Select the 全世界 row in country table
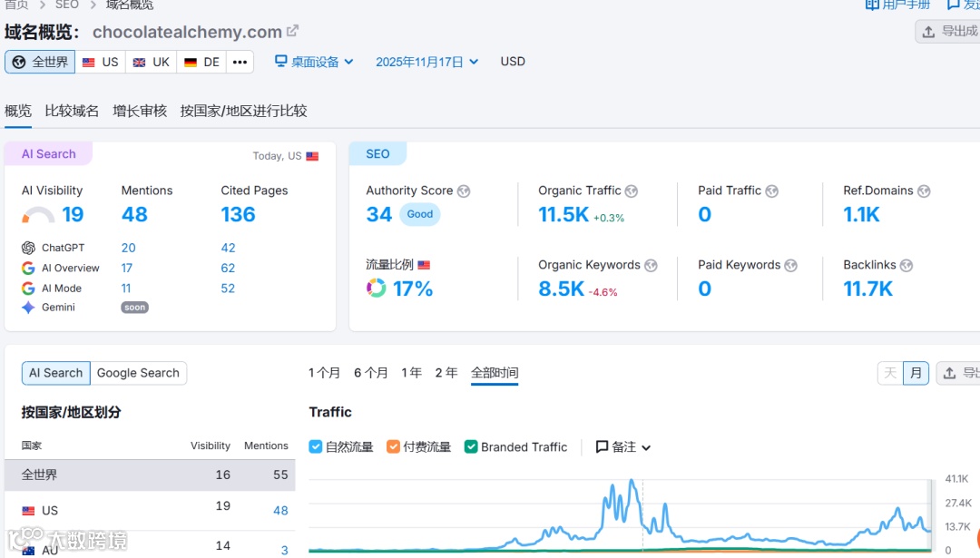Screen dimensions: 980x558 coord(150,475)
